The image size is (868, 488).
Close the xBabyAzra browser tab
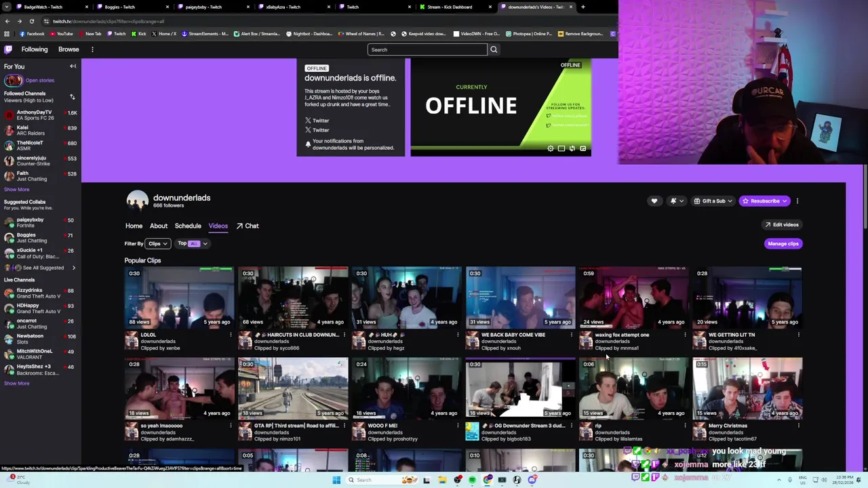tap(330, 7)
